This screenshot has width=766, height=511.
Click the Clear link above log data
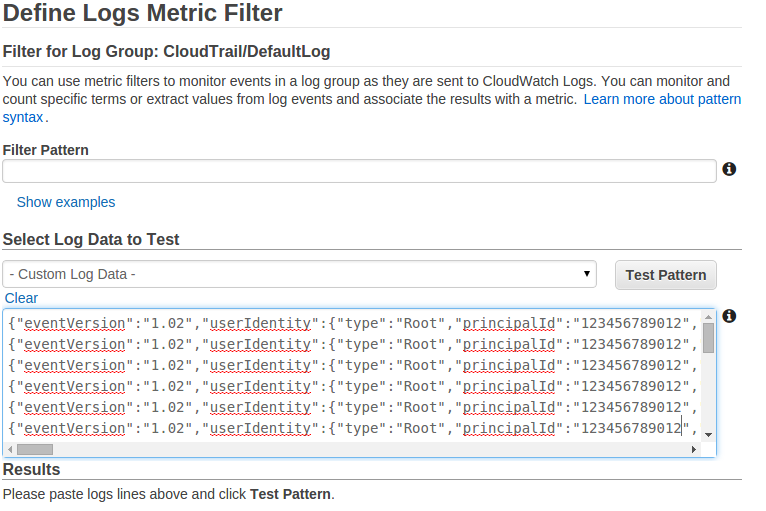[21, 298]
